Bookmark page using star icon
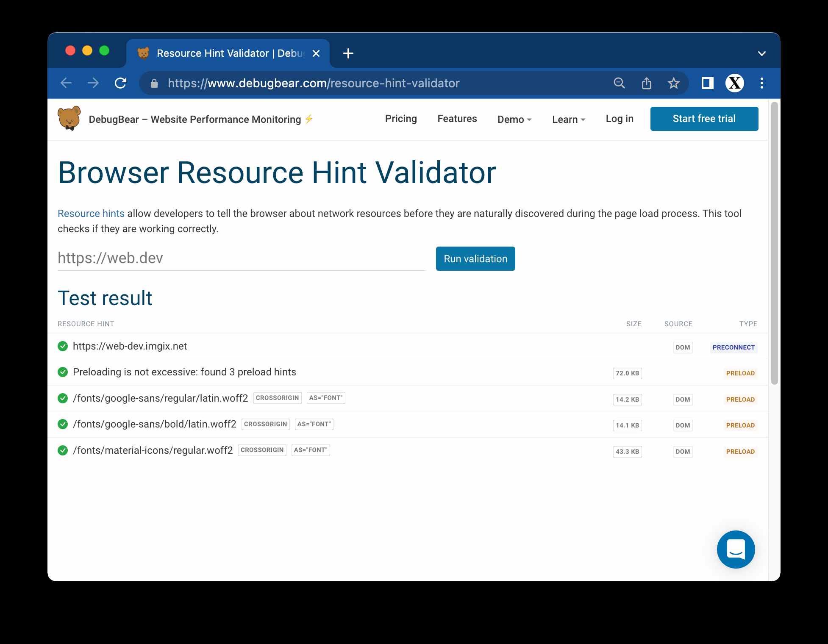 [x=673, y=83]
